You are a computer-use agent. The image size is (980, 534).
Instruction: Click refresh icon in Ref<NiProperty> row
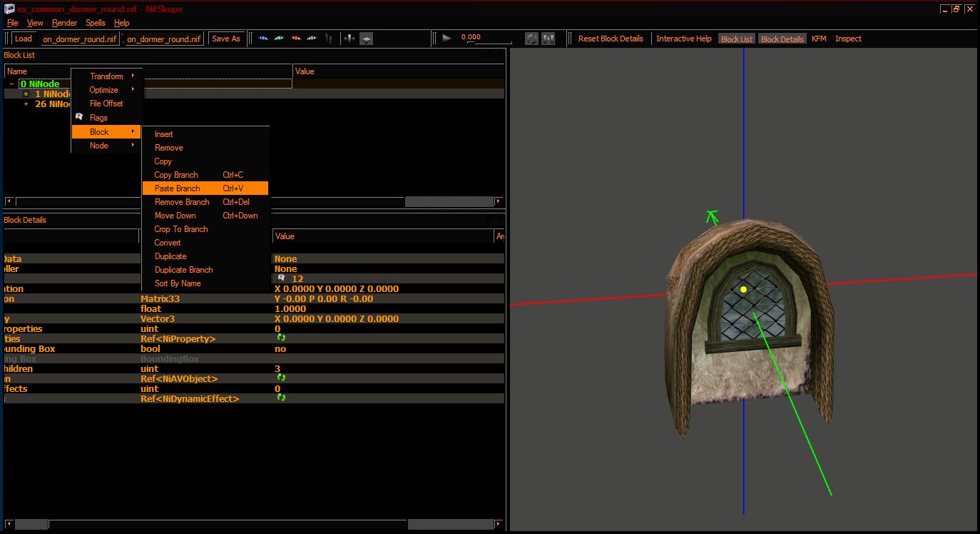[x=281, y=338]
